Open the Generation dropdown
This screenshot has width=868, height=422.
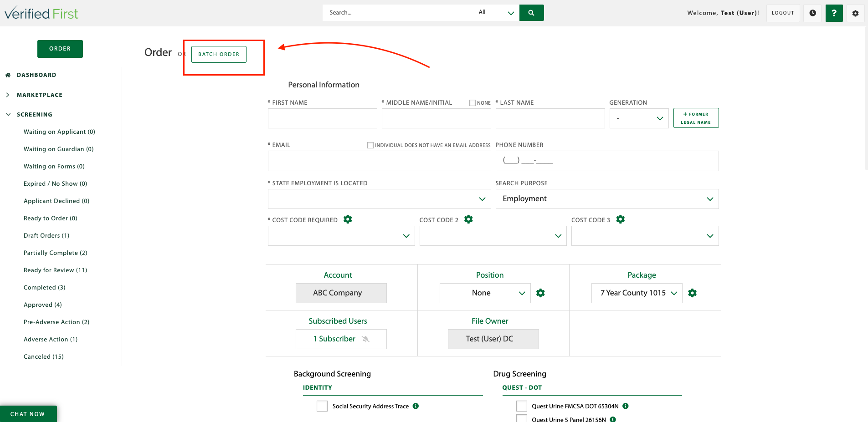coord(639,118)
